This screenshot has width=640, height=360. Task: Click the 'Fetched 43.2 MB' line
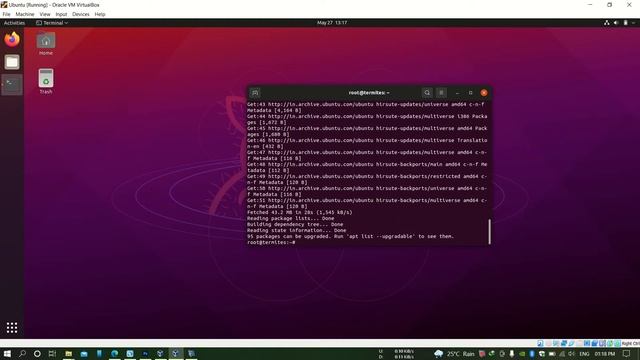click(299, 212)
